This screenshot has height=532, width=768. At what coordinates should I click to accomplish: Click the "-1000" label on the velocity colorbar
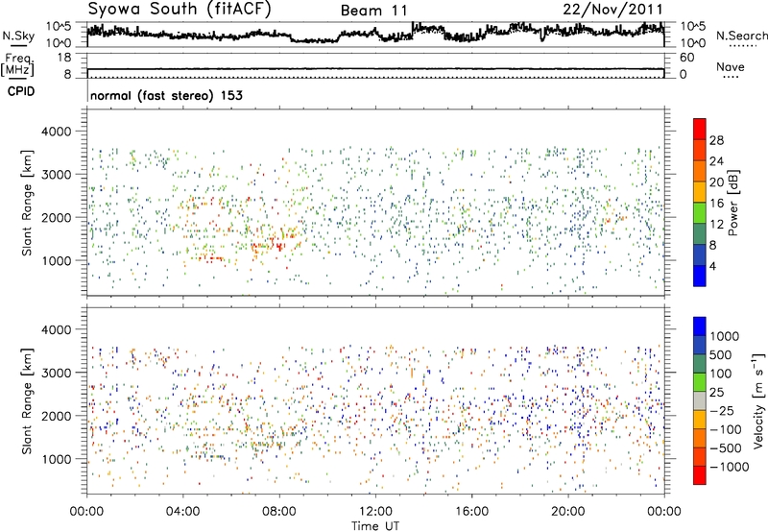point(729,467)
